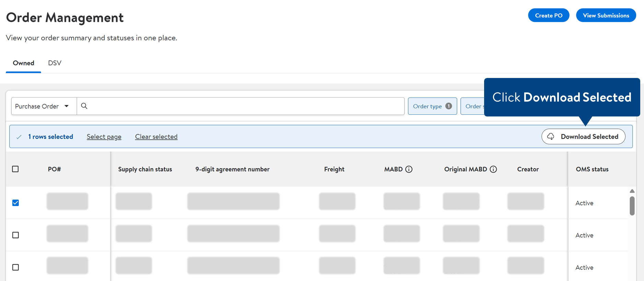Click the table's vertical scrollbar thumb
This screenshot has height=281, width=644.
click(x=632, y=206)
